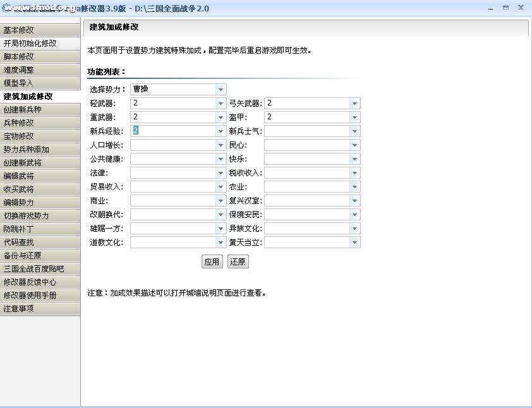
Task: Go to 兵种修改 section
Action: (40, 123)
